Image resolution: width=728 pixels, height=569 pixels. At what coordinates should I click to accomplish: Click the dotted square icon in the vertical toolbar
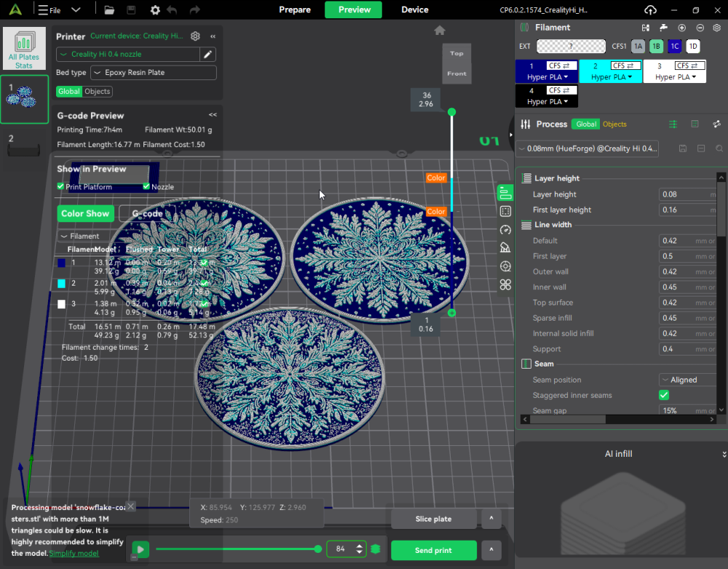pos(505,211)
